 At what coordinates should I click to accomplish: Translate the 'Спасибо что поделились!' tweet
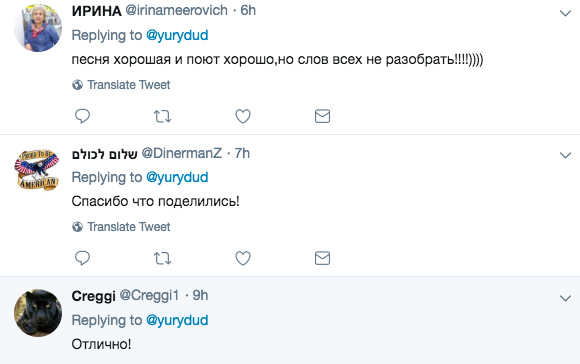click(x=121, y=227)
